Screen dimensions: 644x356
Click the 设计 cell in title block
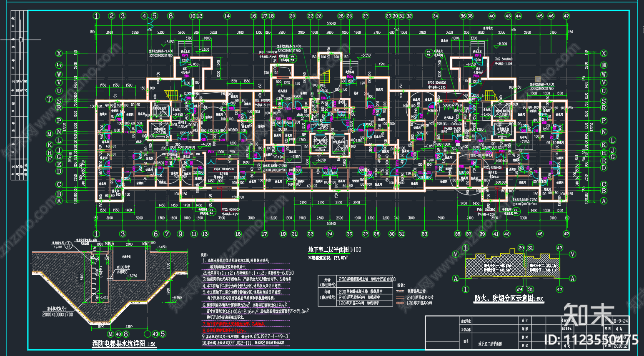pyautogui.click(x=525, y=320)
